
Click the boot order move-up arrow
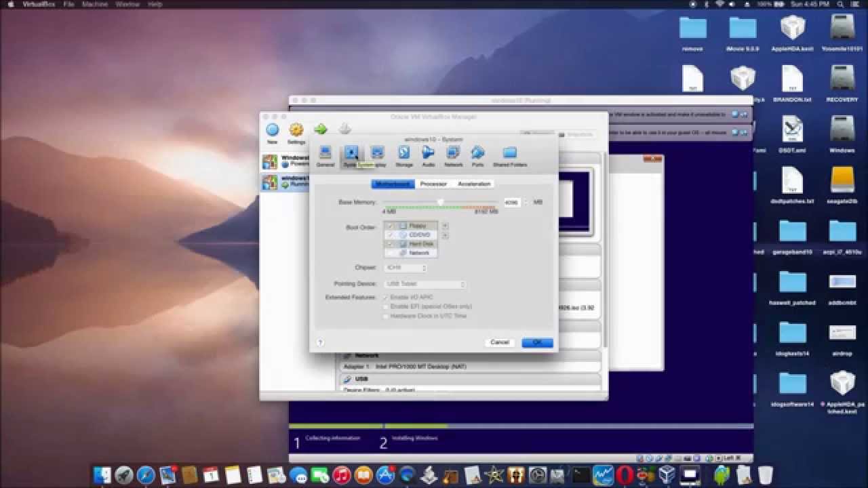pos(445,226)
